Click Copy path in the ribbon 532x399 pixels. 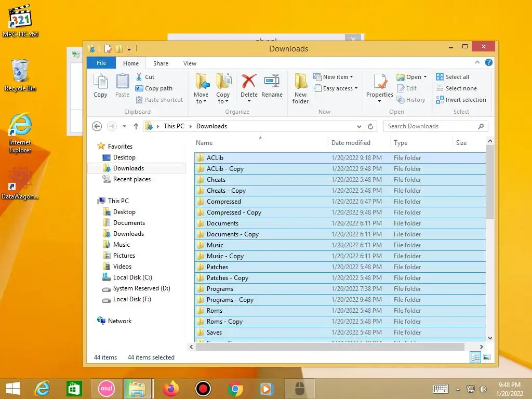[154, 88]
